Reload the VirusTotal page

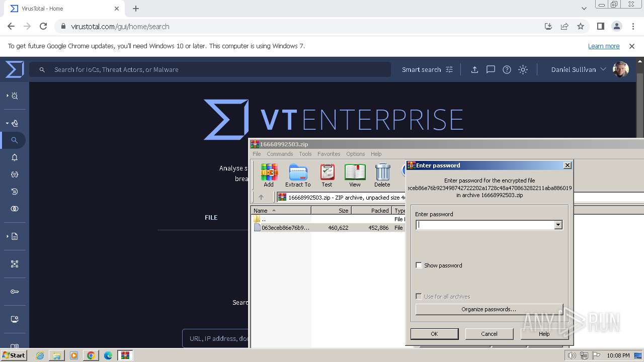(x=43, y=26)
